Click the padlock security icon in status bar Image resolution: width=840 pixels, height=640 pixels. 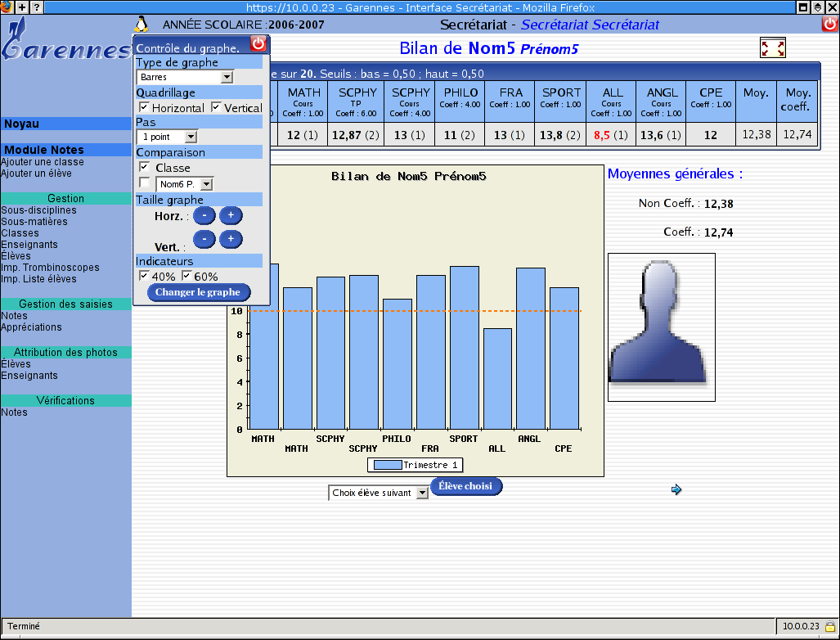pyautogui.click(x=829, y=627)
